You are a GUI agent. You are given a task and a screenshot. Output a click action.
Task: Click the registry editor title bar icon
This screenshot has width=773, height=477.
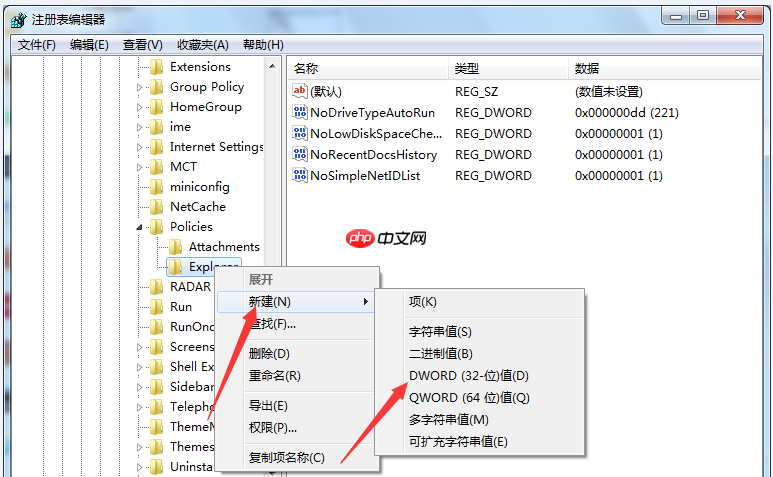pyautogui.click(x=18, y=16)
